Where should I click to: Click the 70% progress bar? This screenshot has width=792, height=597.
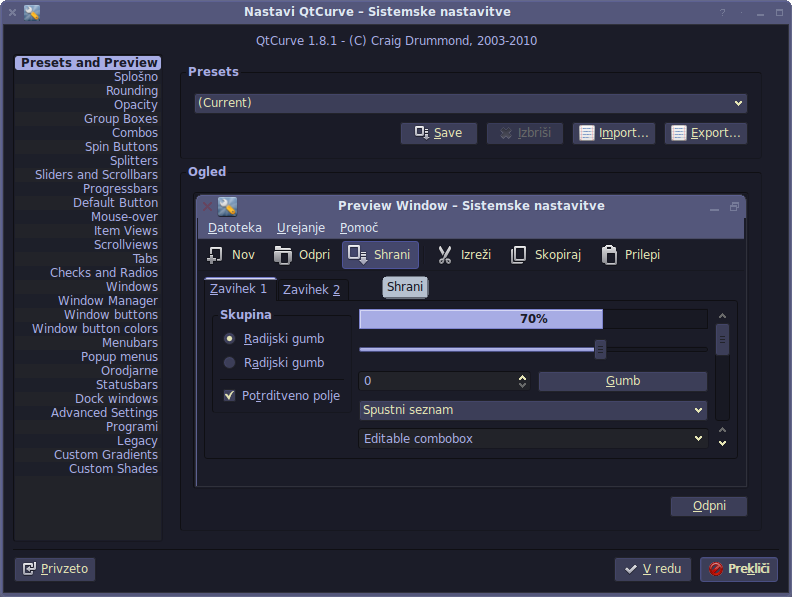(x=533, y=319)
